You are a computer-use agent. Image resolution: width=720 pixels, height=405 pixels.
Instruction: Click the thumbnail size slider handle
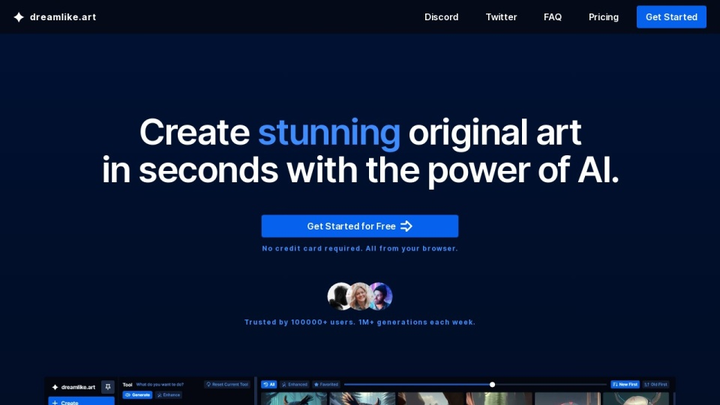492,384
